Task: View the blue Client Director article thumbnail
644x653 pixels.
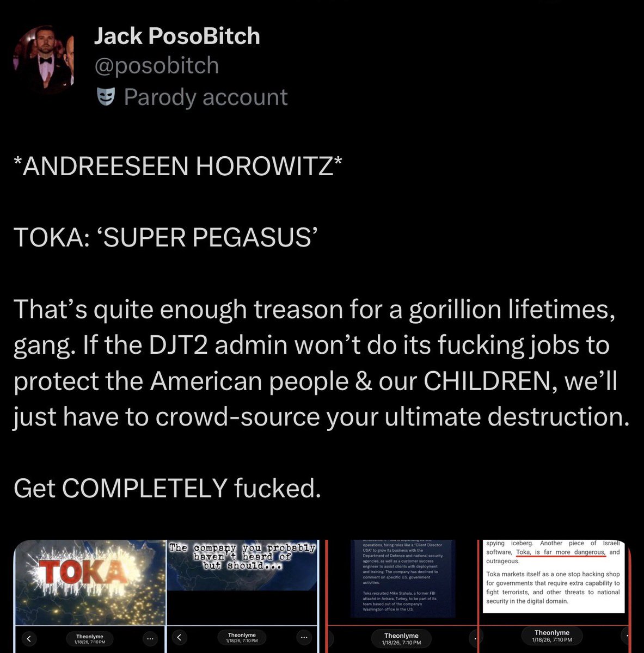Action: click(x=402, y=582)
